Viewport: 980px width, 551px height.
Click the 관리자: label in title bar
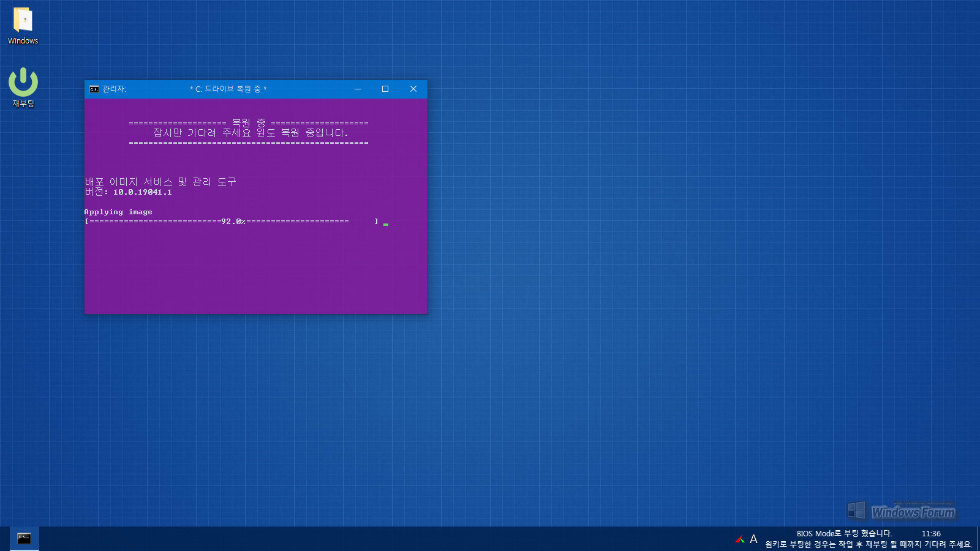(x=114, y=89)
